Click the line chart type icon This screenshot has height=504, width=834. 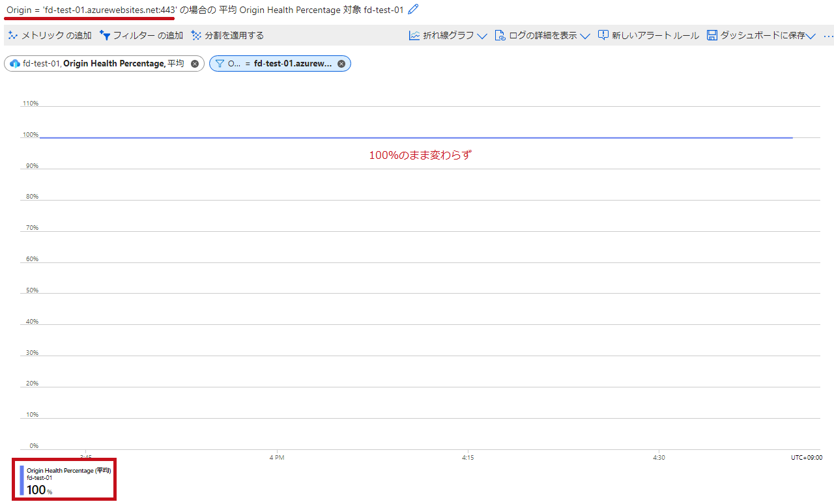tap(414, 35)
